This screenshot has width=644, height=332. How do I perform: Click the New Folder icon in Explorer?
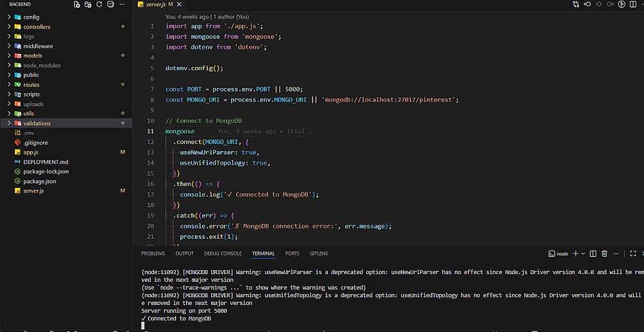[x=88, y=5]
